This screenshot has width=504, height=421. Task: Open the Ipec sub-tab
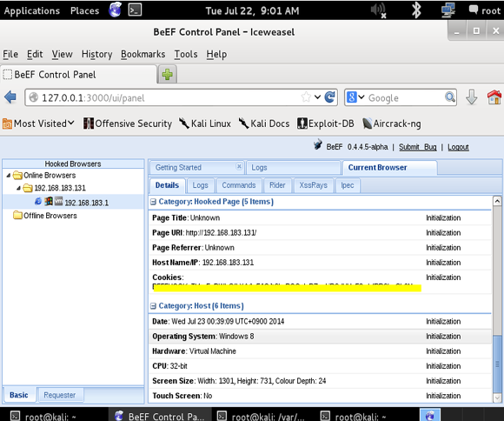pyautogui.click(x=347, y=185)
